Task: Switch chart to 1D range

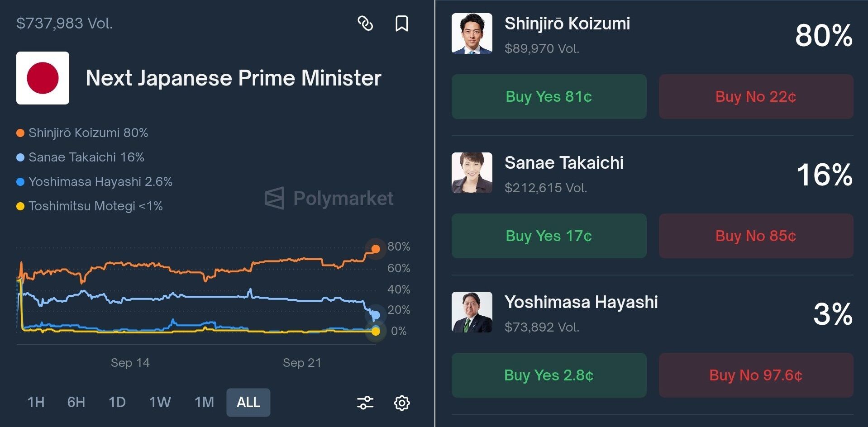Action: pyautogui.click(x=117, y=402)
